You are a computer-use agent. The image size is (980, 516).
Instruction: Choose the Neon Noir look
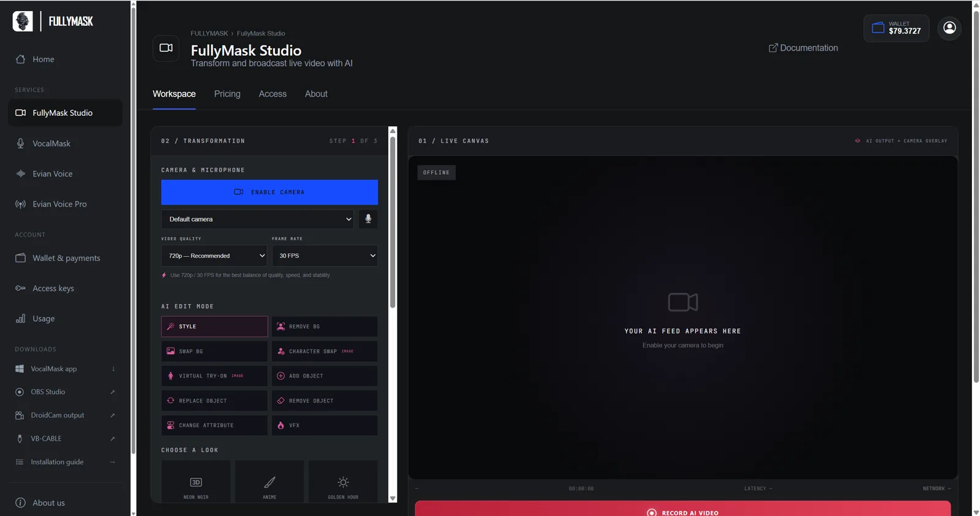click(x=196, y=482)
